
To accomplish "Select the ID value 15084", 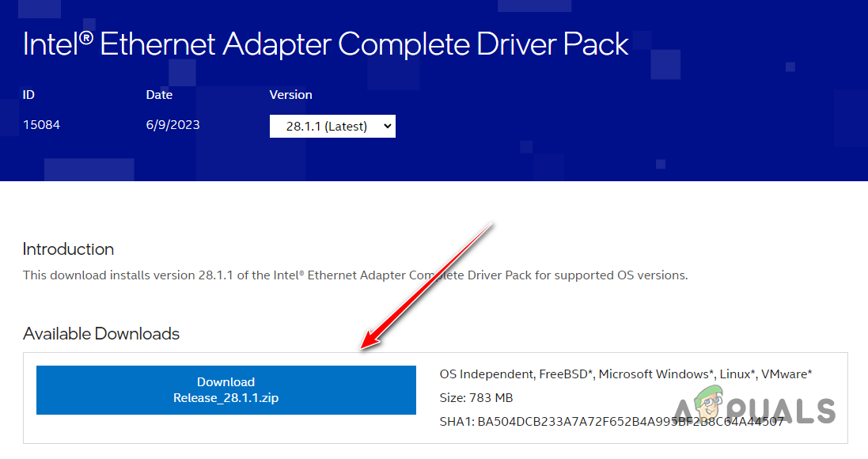I will click(x=41, y=124).
